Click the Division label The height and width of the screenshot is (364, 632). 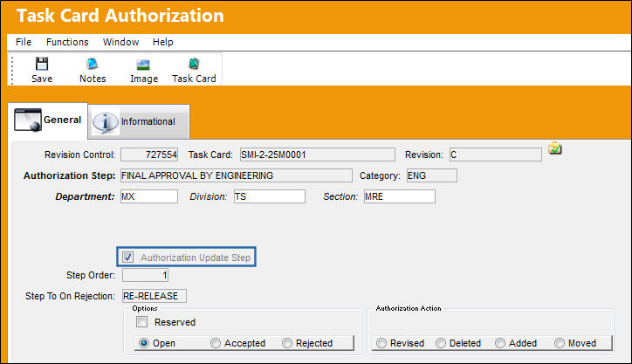pos(209,196)
